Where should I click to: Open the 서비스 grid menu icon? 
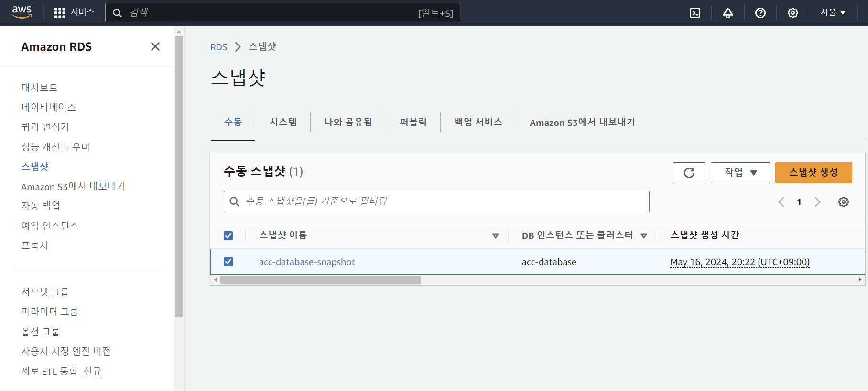click(60, 13)
